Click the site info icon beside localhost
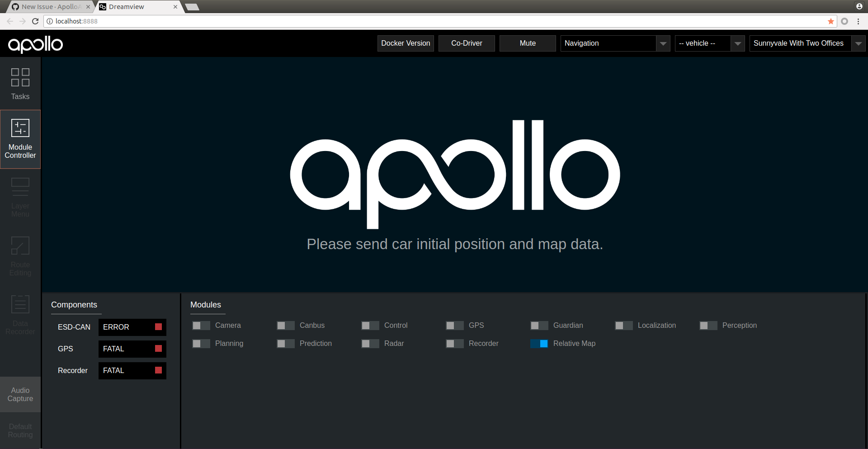 pyautogui.click(x=50, y=21)
